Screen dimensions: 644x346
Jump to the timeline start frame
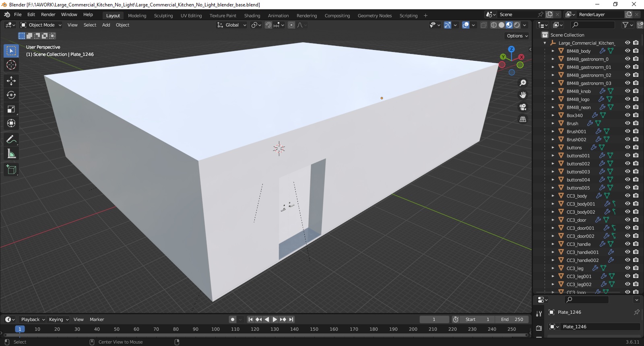click(250, 319)
